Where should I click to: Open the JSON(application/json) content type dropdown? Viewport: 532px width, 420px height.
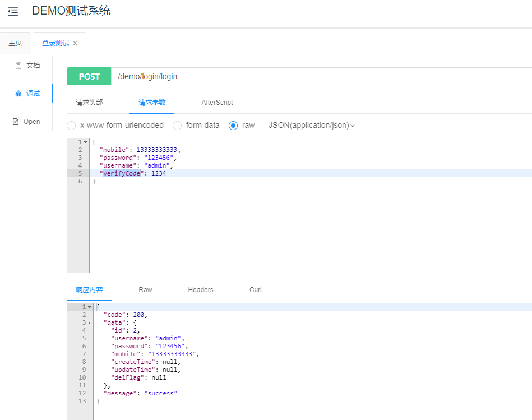312,125
